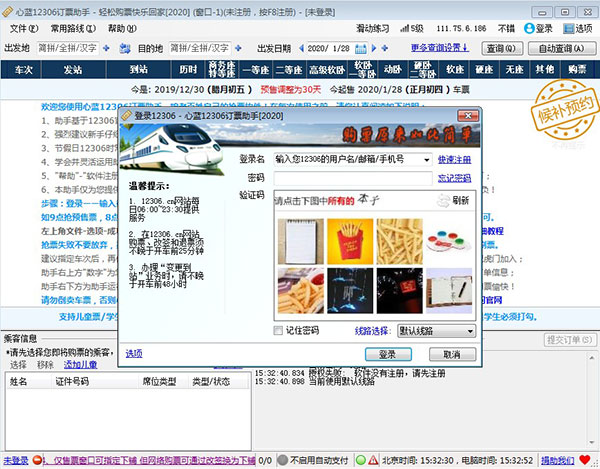
Task: Open the 帮助(H) menu
Action: pyautogui.click(x=122, y=29)
